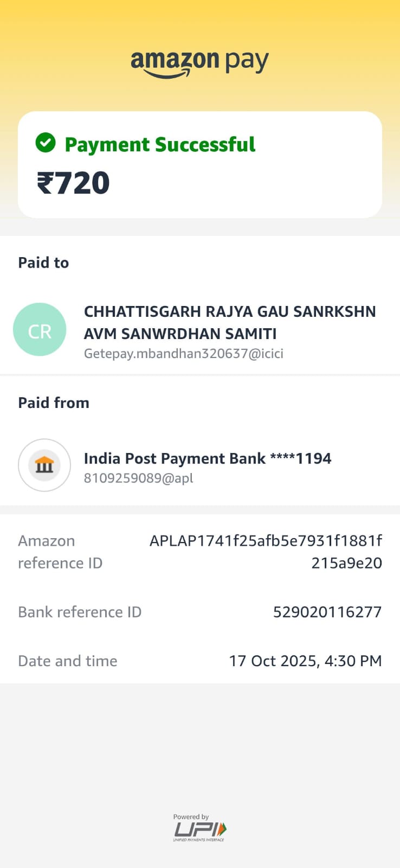The image size is (400, 868).
Task: Tap India Post Payment Bank account
Action: (x=207, y=458)
